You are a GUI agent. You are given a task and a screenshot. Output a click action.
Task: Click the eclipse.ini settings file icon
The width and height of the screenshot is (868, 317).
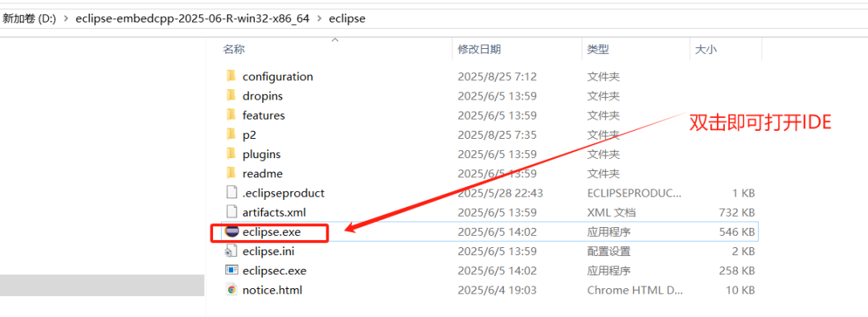pyautogui.click(x=231, y=251)
